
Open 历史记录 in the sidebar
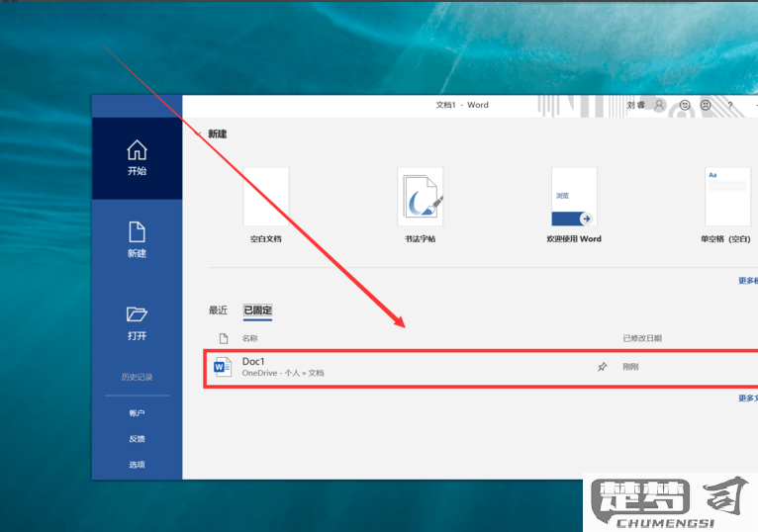(x=137, y=377)
